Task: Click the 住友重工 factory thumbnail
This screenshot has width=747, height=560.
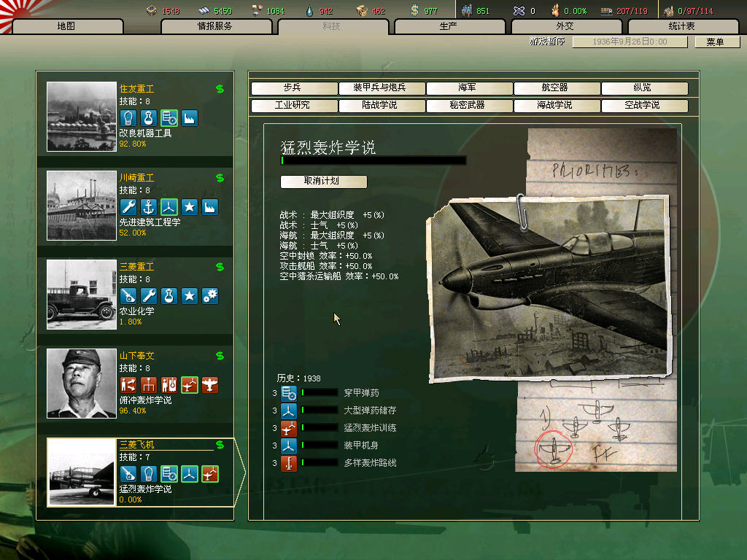Action: point(82,117)
